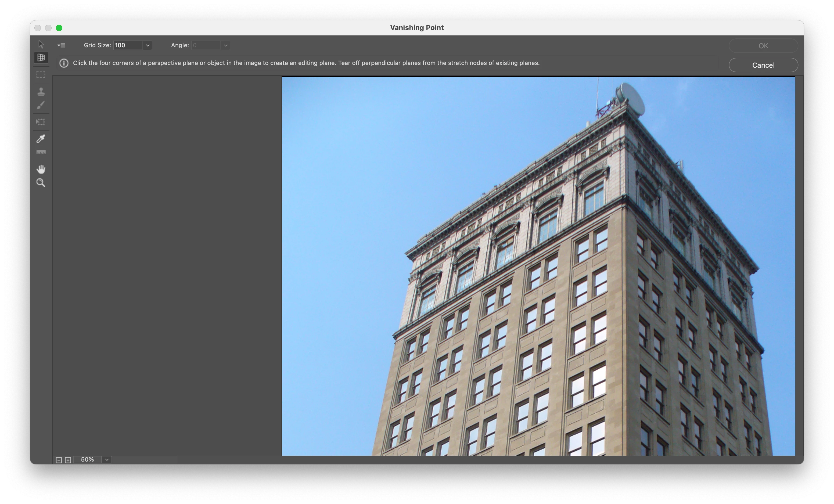Select the Measure ruler tool
The width and height of the screenshot is (834, 504).
(41, 152)
